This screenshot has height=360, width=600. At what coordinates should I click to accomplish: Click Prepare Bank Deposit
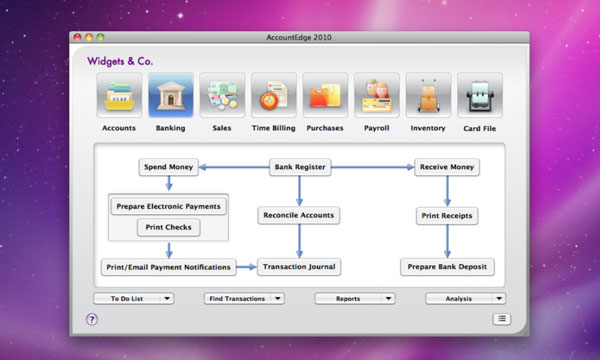(x=447, y=267)
